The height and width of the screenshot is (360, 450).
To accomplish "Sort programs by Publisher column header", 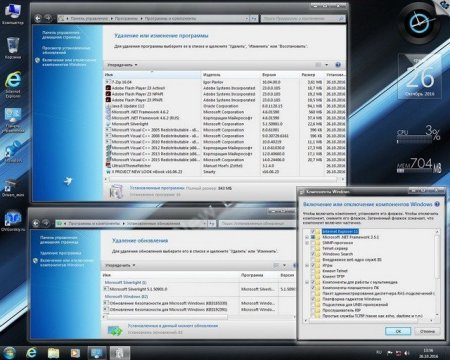I will pyautogui.click(x=231, y=75).
